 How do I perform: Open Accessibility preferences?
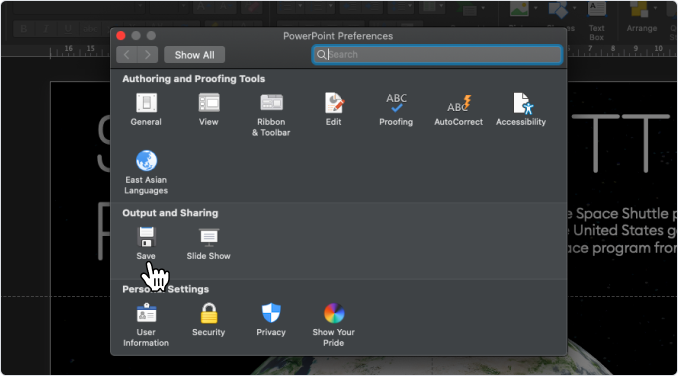pyautogui.click(x=521, y=110)
